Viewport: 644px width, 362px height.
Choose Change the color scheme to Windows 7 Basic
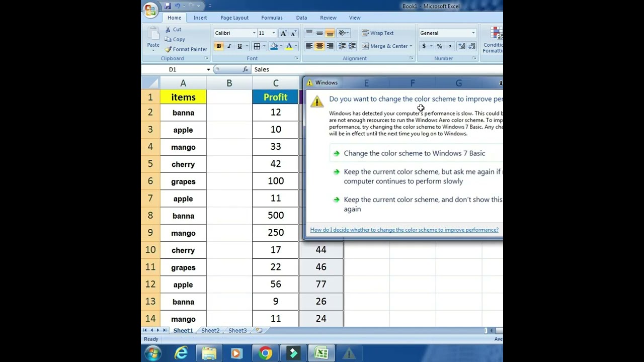pos(416,153)
